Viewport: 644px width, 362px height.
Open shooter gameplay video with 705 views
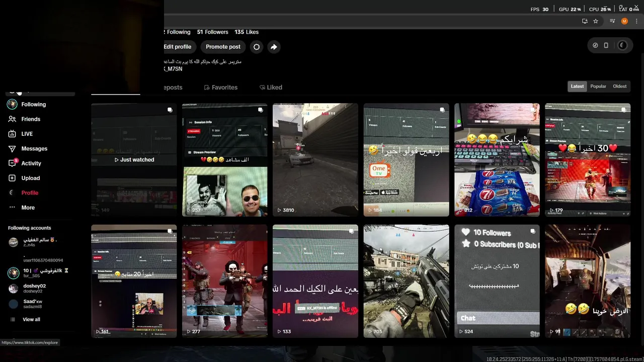(x=407, y=281)
